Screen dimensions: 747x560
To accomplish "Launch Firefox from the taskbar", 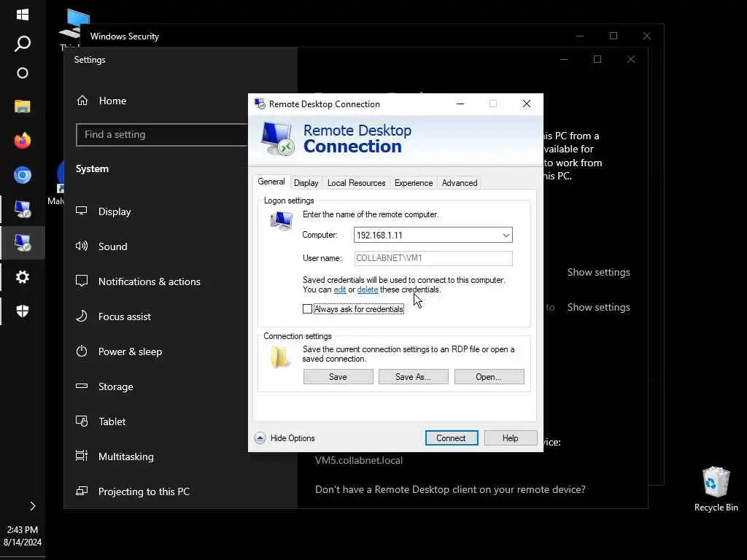I will pyautogui.click(x=23, y=141).
